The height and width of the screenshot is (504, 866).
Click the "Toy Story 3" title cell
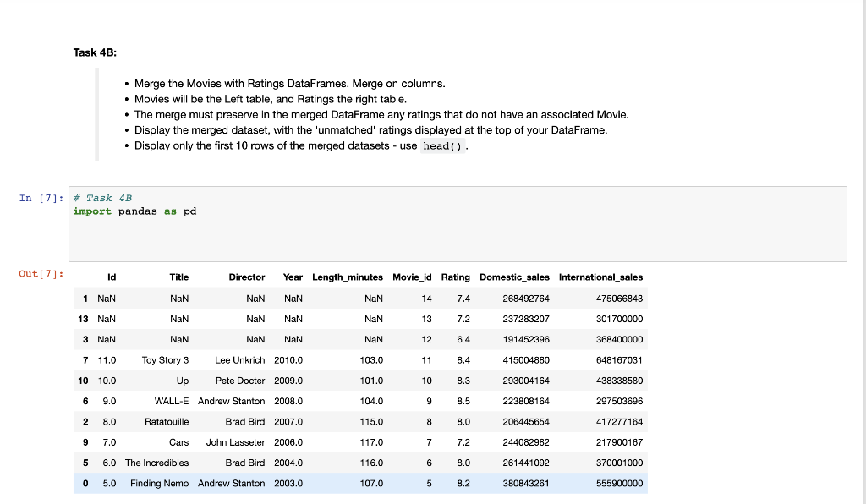(165, 359)
